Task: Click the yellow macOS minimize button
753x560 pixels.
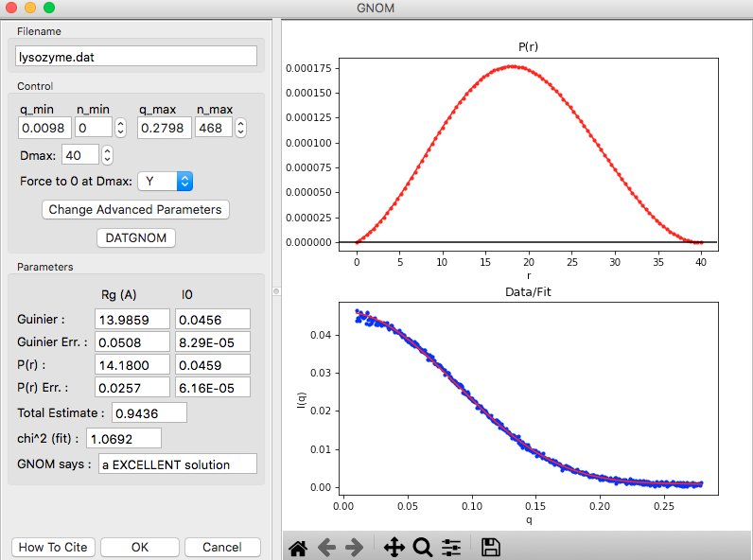Action: (29, 8)
